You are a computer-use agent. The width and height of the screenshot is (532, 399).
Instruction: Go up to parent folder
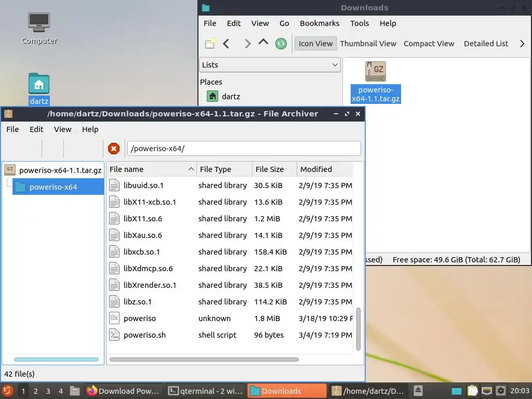click(x=263, y=43)
